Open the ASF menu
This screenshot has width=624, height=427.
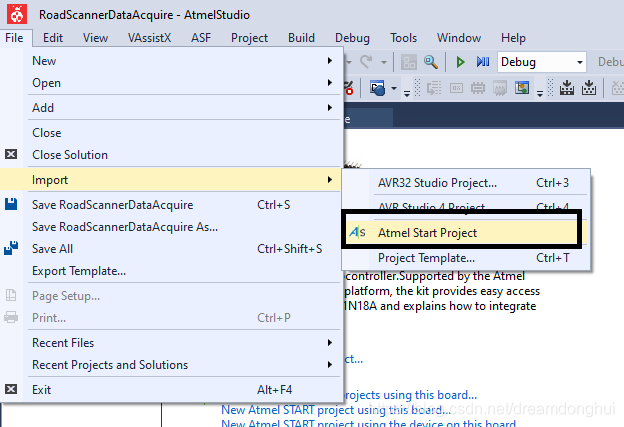[201, 38]
